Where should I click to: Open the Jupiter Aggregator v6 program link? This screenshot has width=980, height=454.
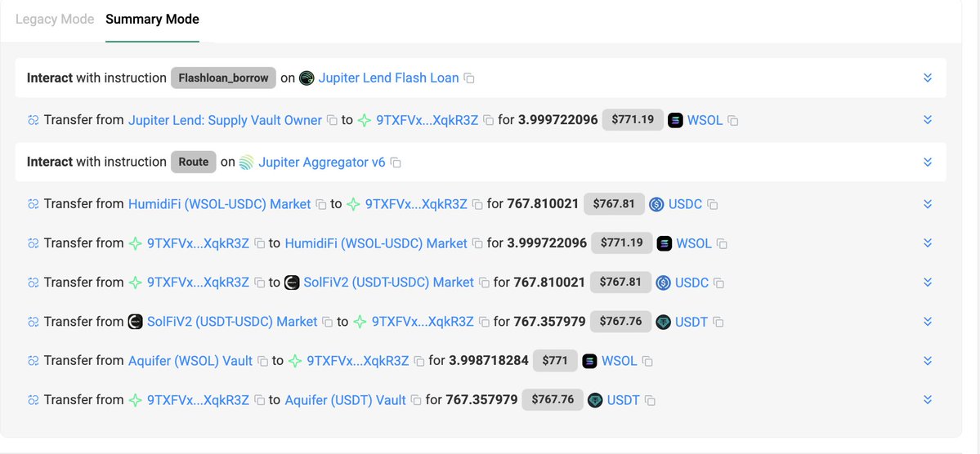[322, 162]
